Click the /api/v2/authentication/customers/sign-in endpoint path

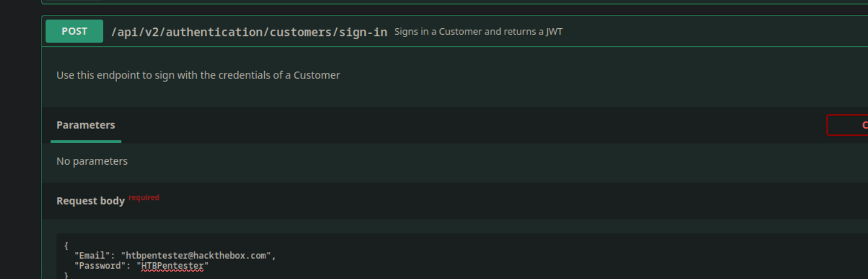pyautogui.click(x=249, y=32)
